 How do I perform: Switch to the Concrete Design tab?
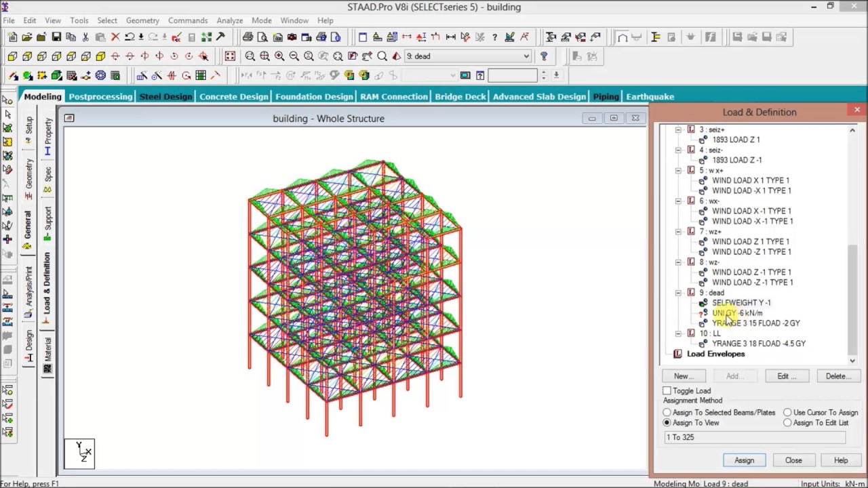coord(234,97)
